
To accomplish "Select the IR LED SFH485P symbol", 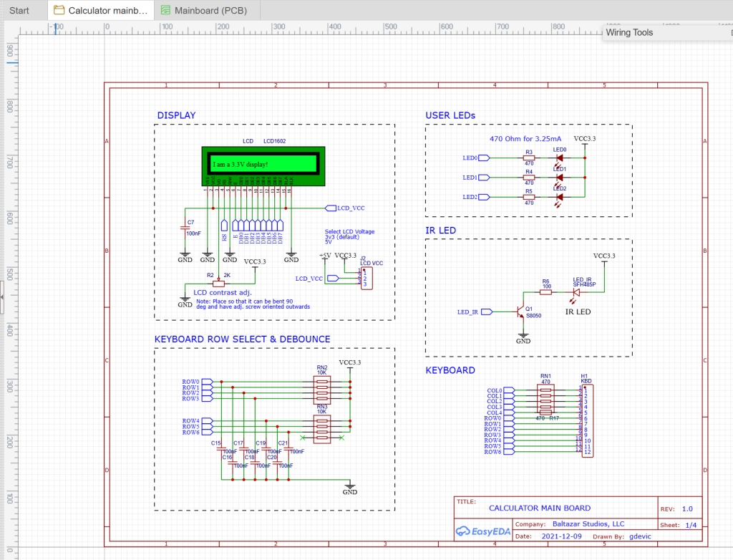I will pos(578,291).
